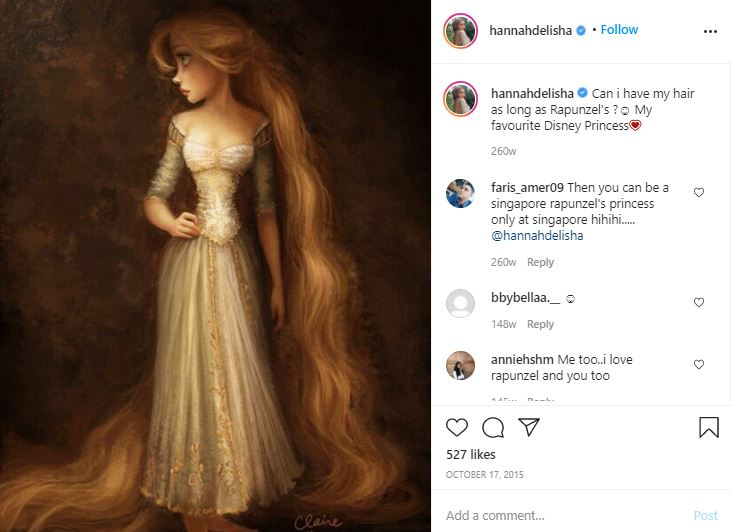Like the post with the heart icon
This screenshot has height=532, width=731.
pyautogui.click(x=456, y=427)
